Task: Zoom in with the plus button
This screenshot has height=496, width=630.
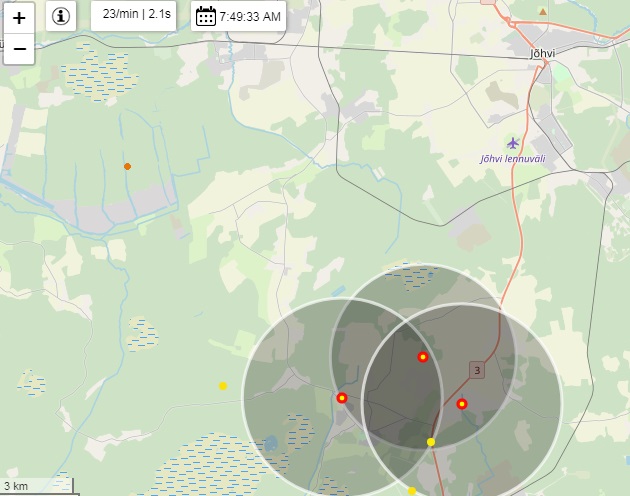Action: 19,17
